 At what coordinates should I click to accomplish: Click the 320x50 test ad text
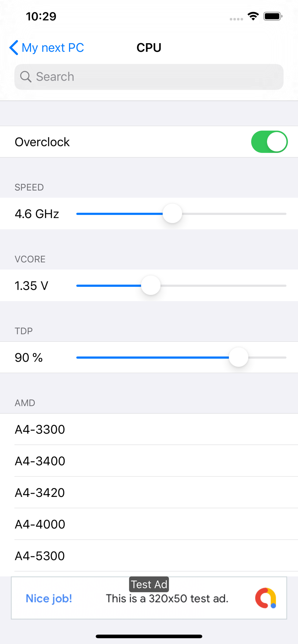pos(167,599)
